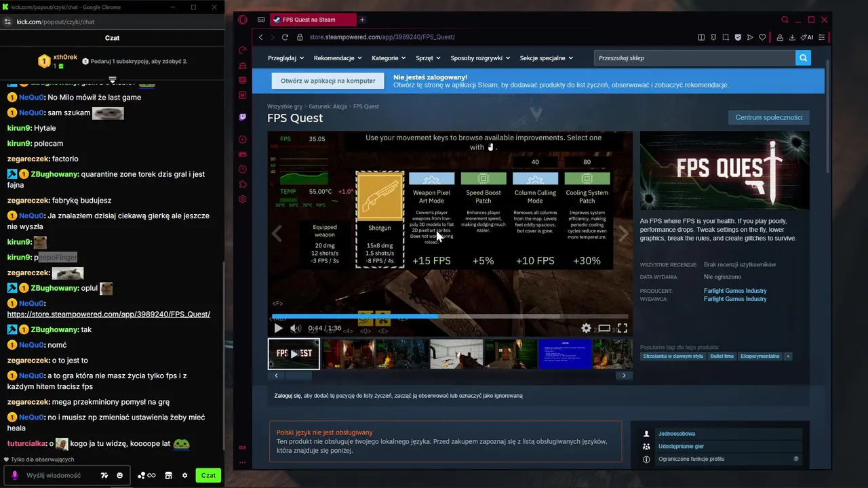The width and height of the screenshot is (868, 488).
Task: Select the FPS Quest trailer thumbnail
Action: (x=294, y=354)
